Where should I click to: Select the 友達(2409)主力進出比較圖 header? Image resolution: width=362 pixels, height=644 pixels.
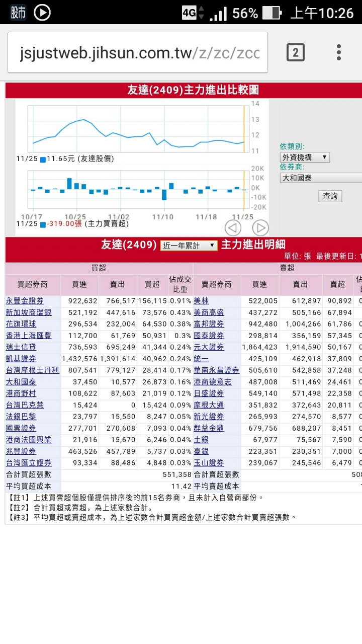click(193, 90)
